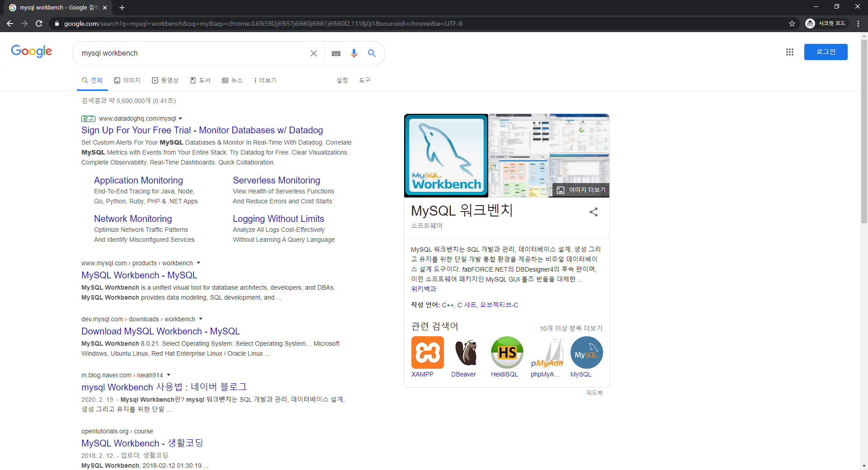Click the blue search magnifier button
Viewport: 868px width, 470px height.
[372, 53]
